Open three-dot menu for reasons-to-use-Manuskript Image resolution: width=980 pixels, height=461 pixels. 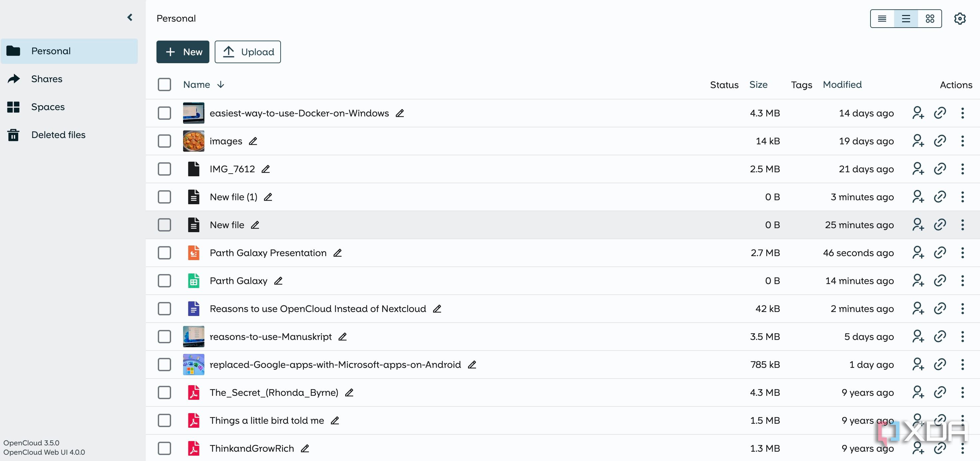(962, 337)
